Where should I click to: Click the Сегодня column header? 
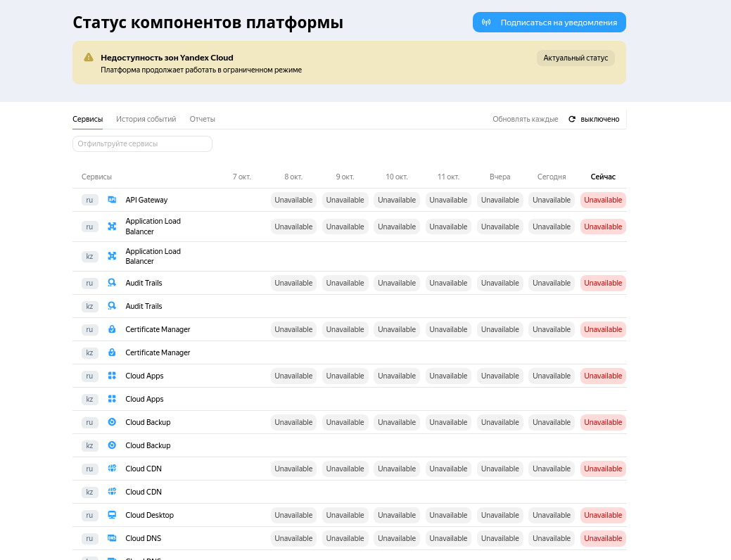552,177
